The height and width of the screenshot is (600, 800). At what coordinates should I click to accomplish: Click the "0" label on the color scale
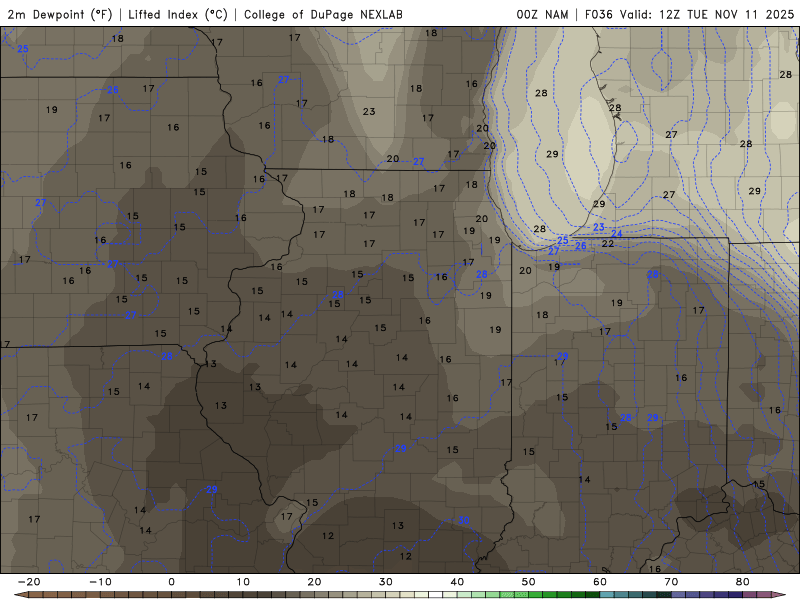[171, 582]
